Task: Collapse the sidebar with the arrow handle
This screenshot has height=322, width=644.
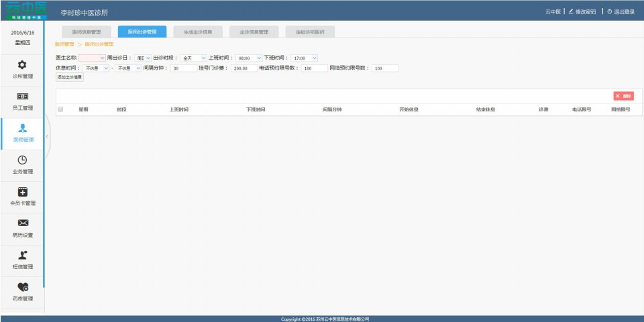Action: pyautogui.click(x=48, y=136)
